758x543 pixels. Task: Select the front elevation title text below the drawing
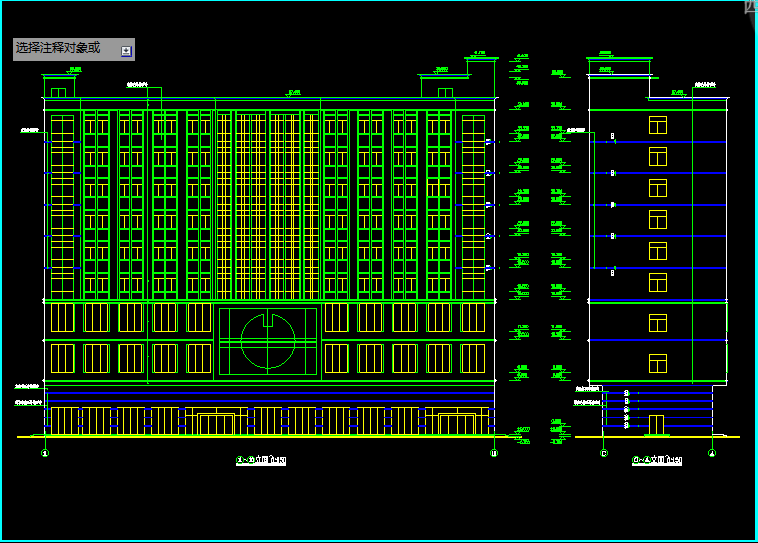[261, 460]
